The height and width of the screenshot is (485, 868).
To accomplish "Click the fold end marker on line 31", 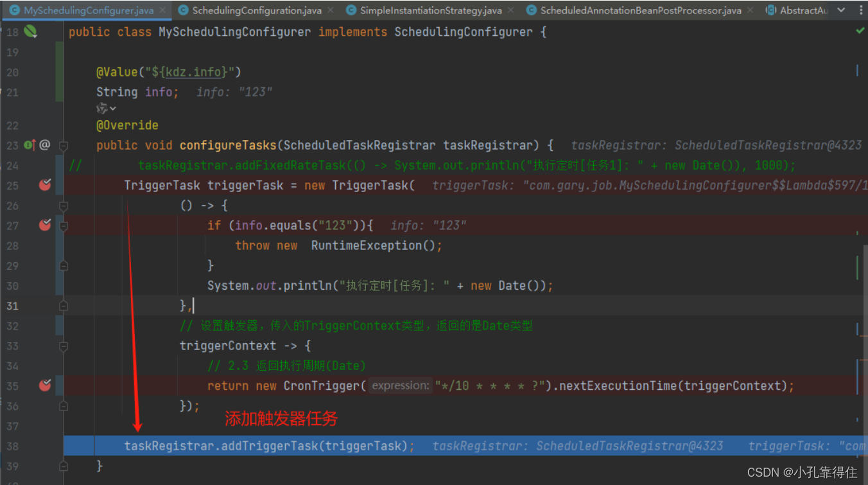I will [x=63, y=306].
